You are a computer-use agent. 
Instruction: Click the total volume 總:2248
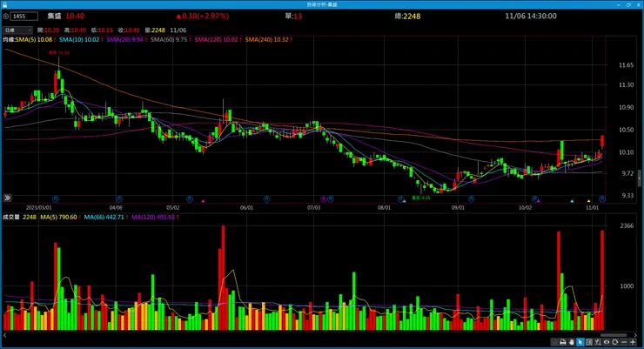pos(407,16)
